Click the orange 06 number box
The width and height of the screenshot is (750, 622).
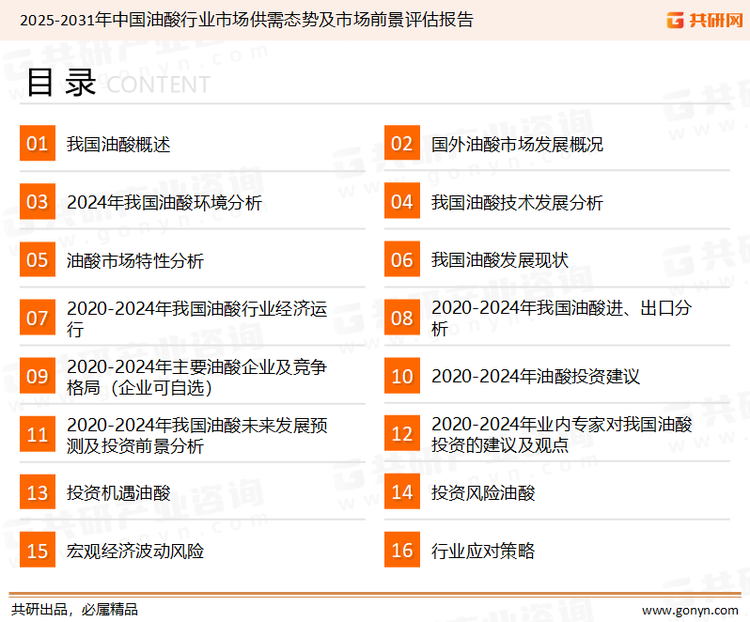point(402,259)
